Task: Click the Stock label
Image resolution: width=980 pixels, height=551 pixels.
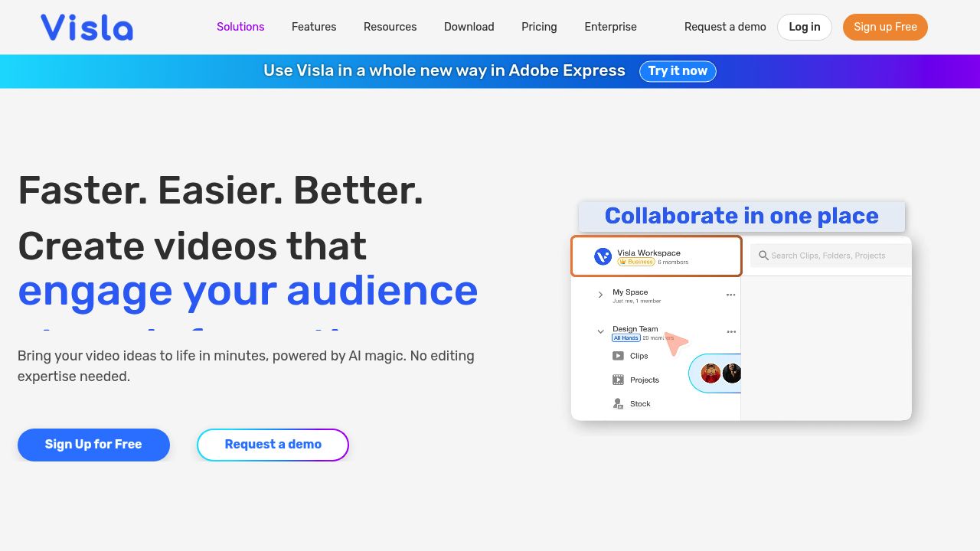Action: pos(640,403)
